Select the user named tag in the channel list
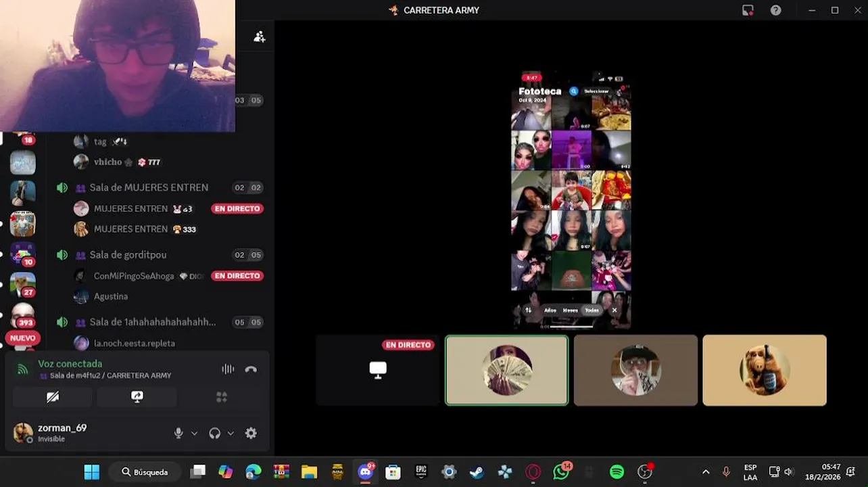This screenshot has width=868, height=487. (x=101, y=141)
